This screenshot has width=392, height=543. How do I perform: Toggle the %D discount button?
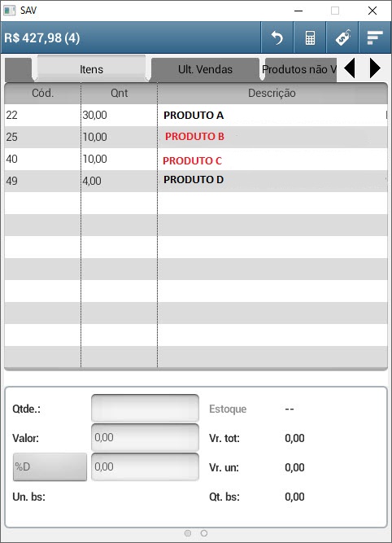pos(50,466)
